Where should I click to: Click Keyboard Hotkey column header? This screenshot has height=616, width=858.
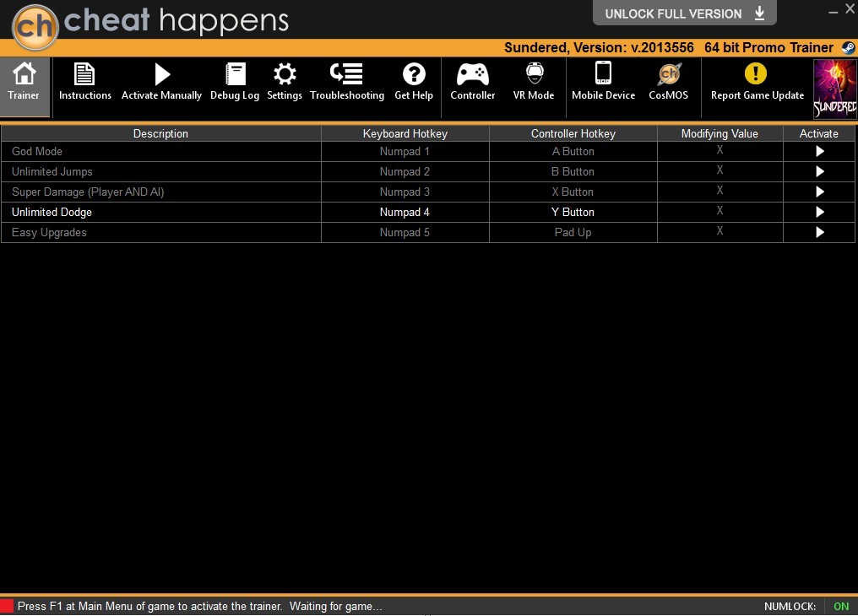tap(405, 133)
